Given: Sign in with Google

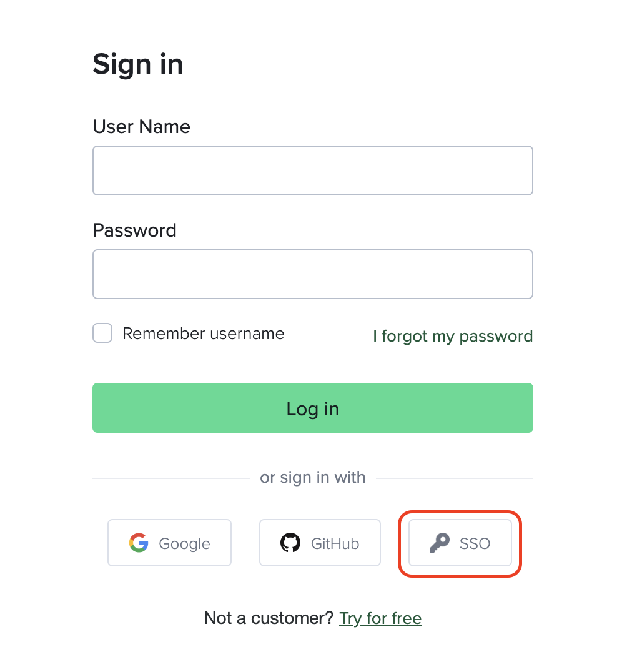Looking at the screenshot, I should click(x=169, y=543).
